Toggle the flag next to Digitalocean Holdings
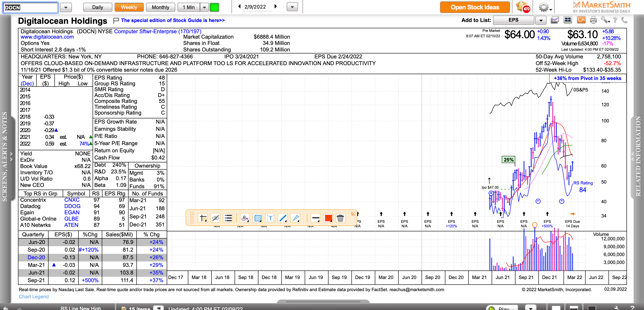This screenshot has height=310, width=644. [116, 20]
